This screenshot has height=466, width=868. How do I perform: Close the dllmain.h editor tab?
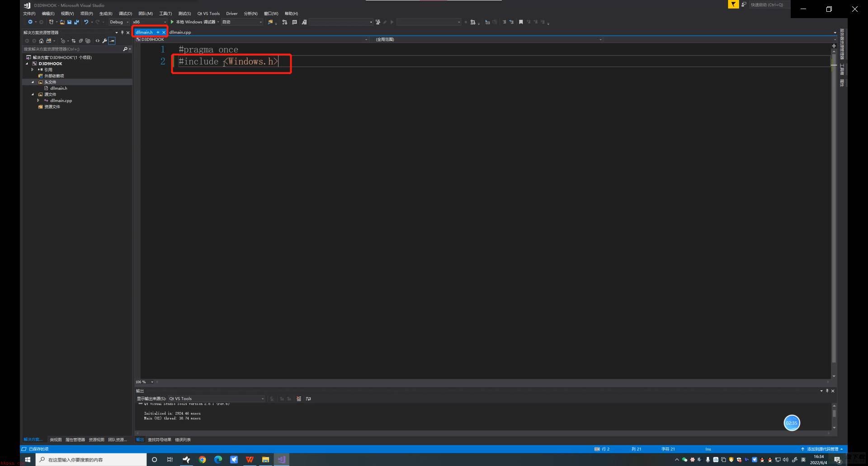[x=164, y=32]
